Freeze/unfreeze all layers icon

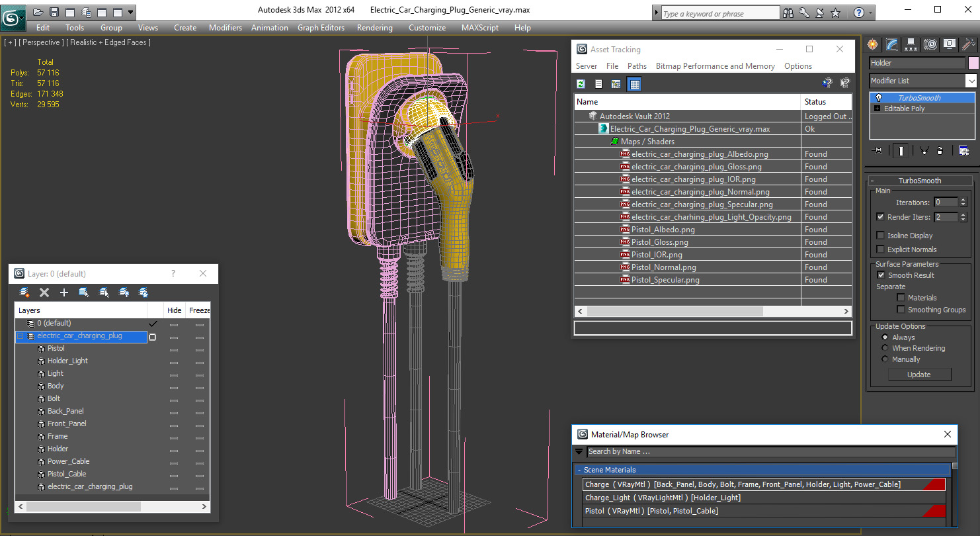pos(143,292)
